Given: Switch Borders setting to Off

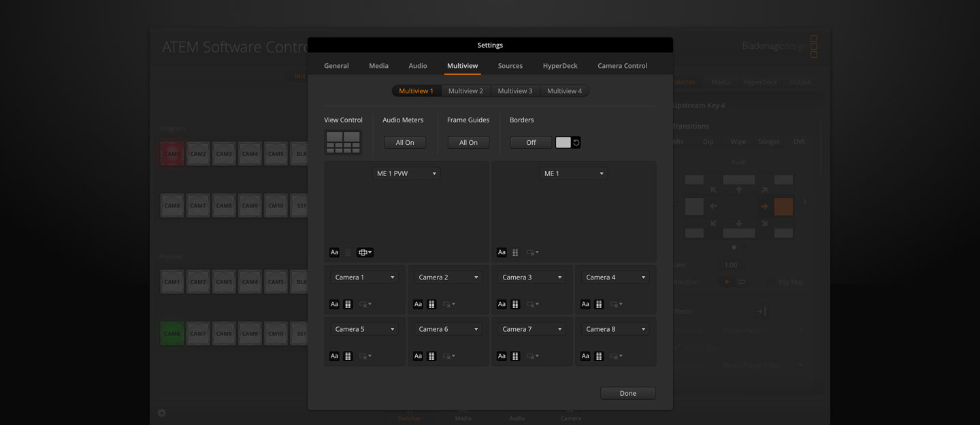Looking at the screenshot, I should coord(530,142).
